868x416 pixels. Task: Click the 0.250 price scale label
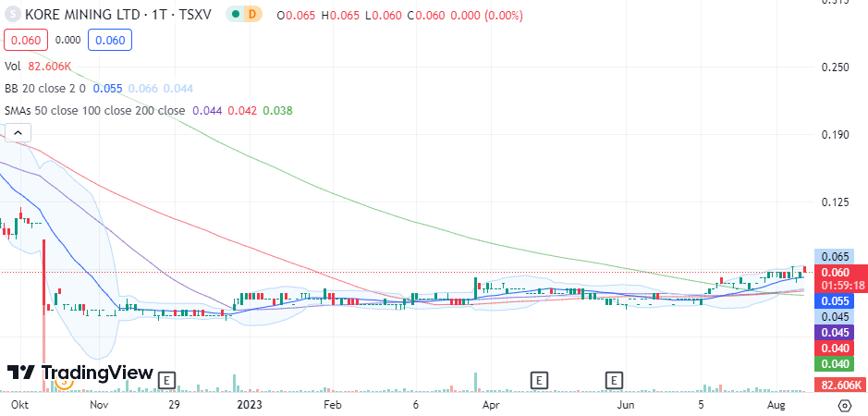pos(836,67)
